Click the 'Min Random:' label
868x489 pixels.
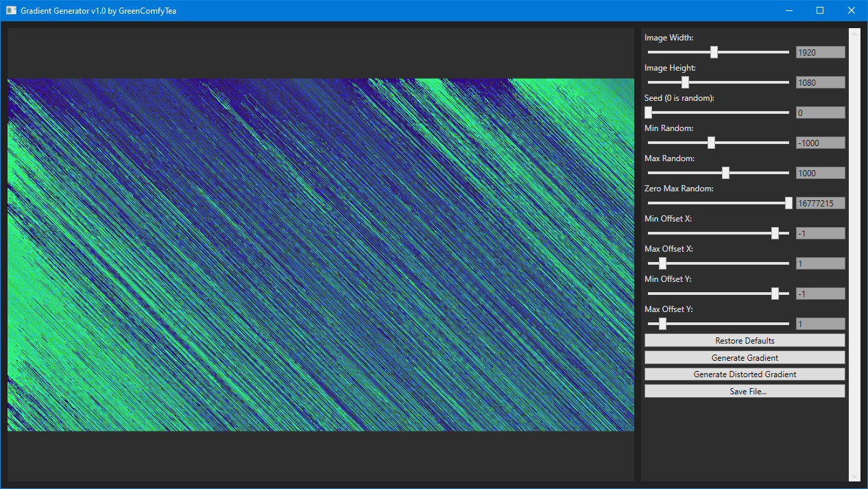pos(669,128)
